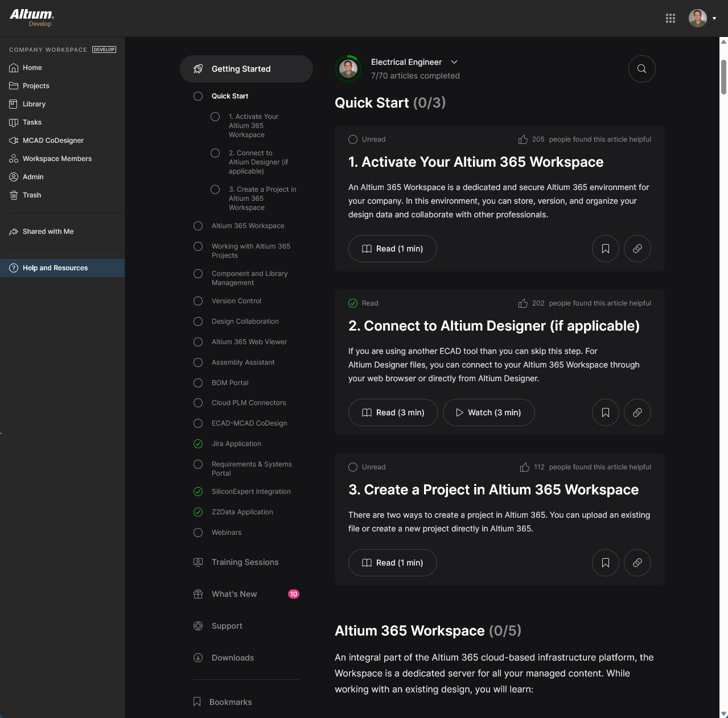Click Read (1 min) for Create a Project
728x718 pixels.
392,563
